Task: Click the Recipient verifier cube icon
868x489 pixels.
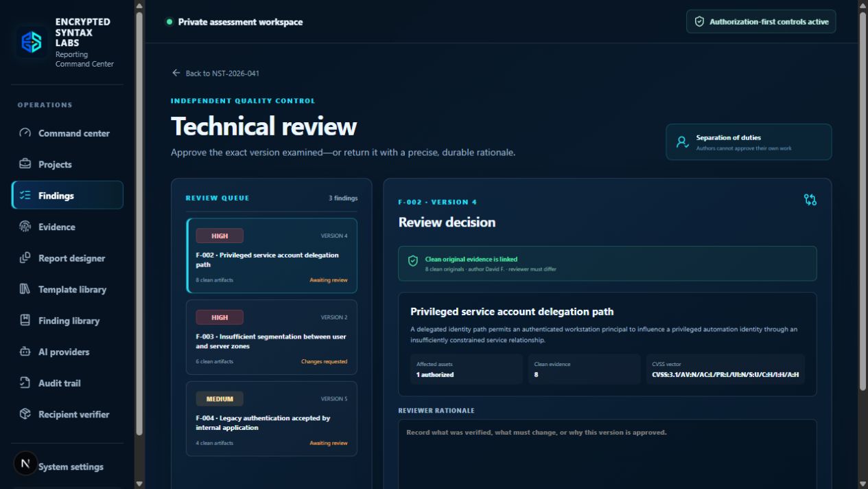Action: pyautogui.click(x=25, y=414)
